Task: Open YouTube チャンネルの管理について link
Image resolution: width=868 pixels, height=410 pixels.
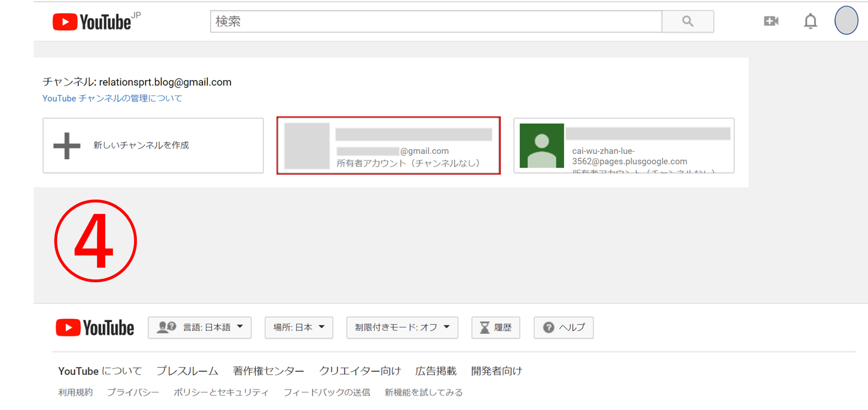Action: click(x=112, y=98)
